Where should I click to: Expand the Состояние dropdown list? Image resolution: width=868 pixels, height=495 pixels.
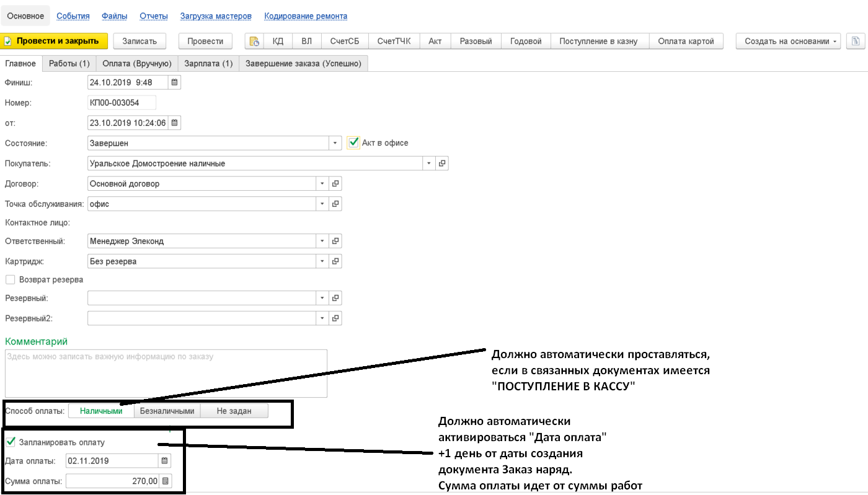tap(335, 143)
